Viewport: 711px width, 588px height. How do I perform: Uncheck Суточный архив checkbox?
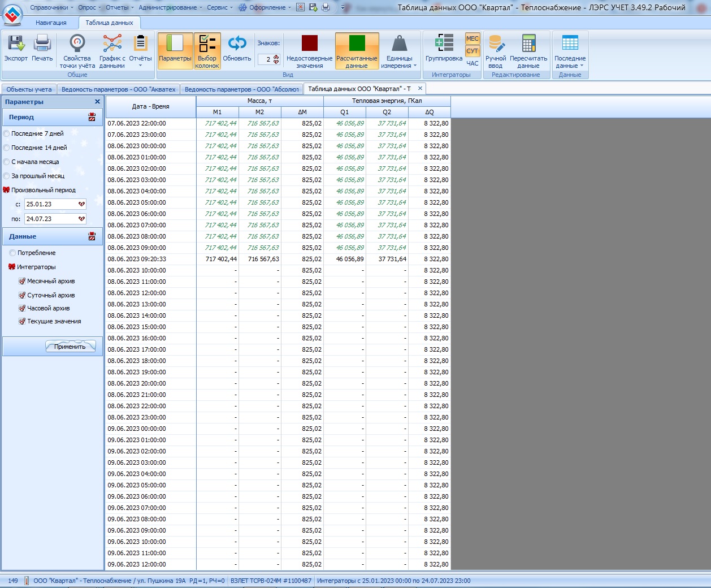(22, 295)
